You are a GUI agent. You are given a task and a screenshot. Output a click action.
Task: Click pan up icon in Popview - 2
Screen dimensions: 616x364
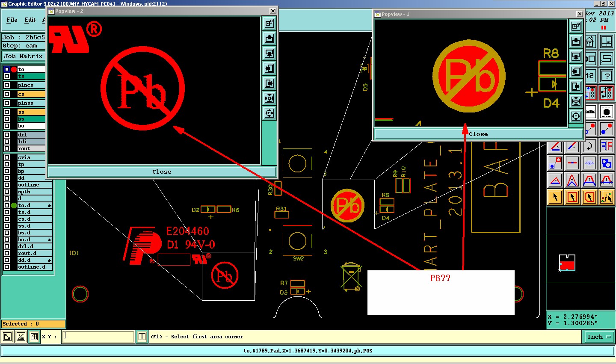pyautogui.click(x=269, y=38)
